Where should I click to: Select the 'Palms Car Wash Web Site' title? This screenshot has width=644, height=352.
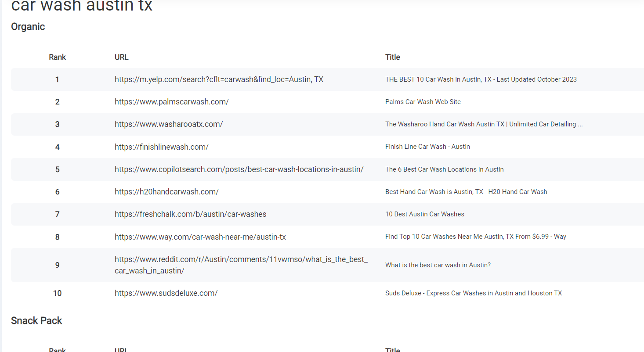423,102
